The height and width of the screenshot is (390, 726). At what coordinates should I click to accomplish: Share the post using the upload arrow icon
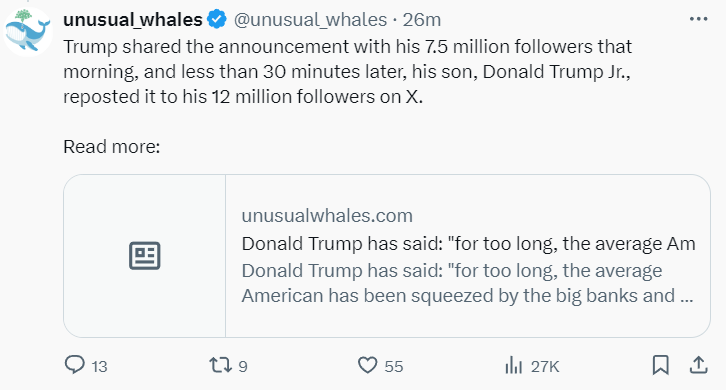point(699,365)
